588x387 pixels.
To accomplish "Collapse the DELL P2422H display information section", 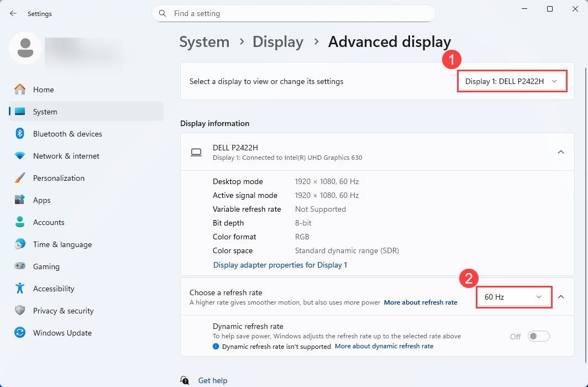I will [560, 152].
